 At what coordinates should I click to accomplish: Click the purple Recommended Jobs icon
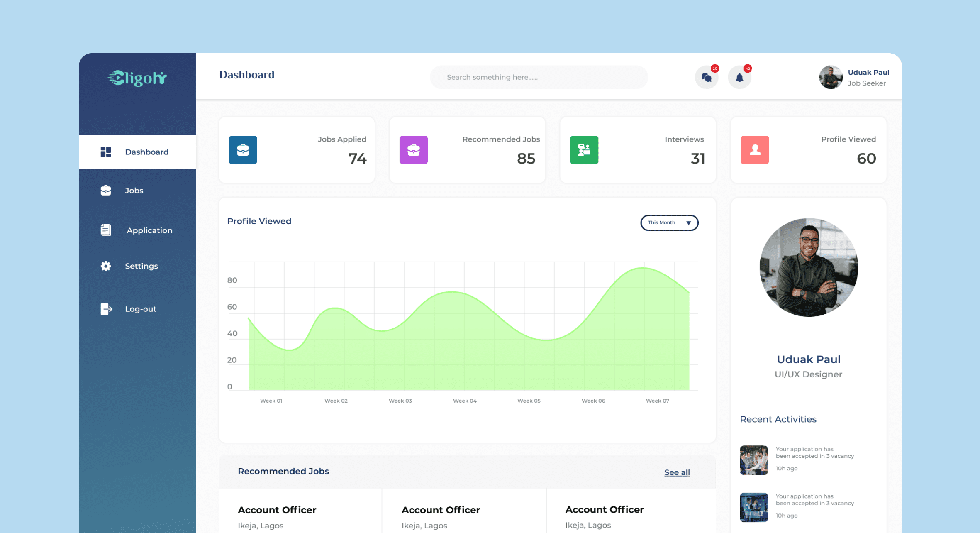pos(413,150)
